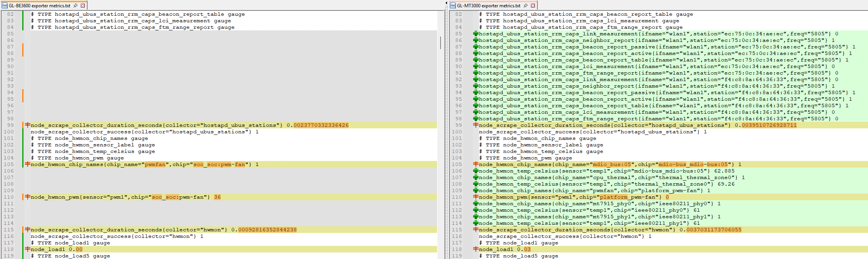Click the green added-line marker on right line 85

coord(475,34)
